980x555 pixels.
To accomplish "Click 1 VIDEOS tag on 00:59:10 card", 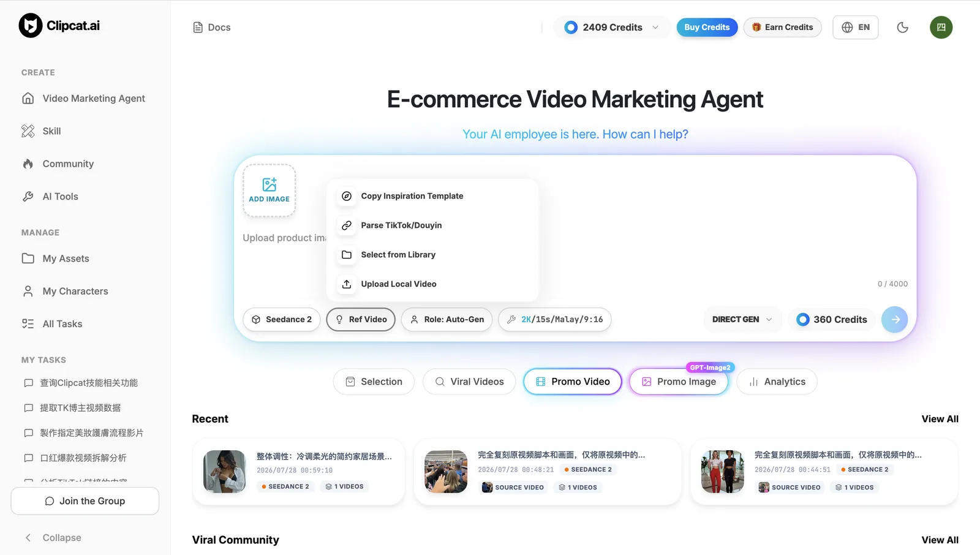I will coord(344,486).
